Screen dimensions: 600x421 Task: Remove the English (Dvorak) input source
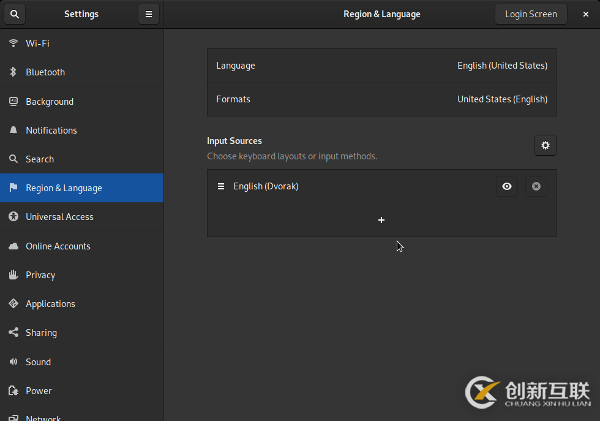[x=536, y=186]
